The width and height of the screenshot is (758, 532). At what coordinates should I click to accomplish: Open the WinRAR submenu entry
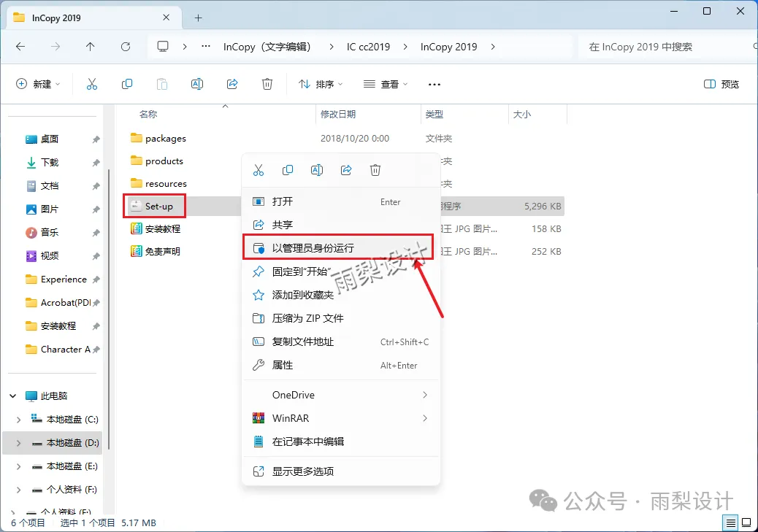point(341,418)
